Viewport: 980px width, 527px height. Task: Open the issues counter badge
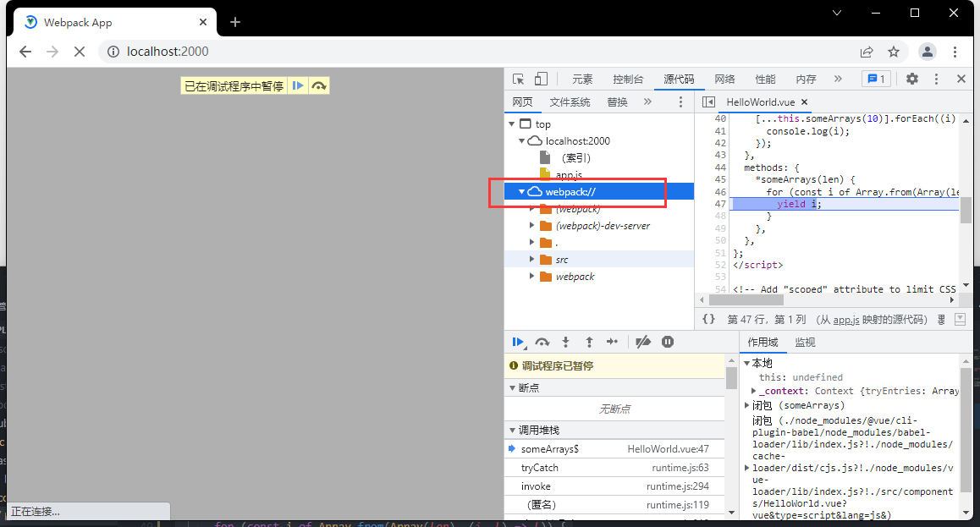875,79
